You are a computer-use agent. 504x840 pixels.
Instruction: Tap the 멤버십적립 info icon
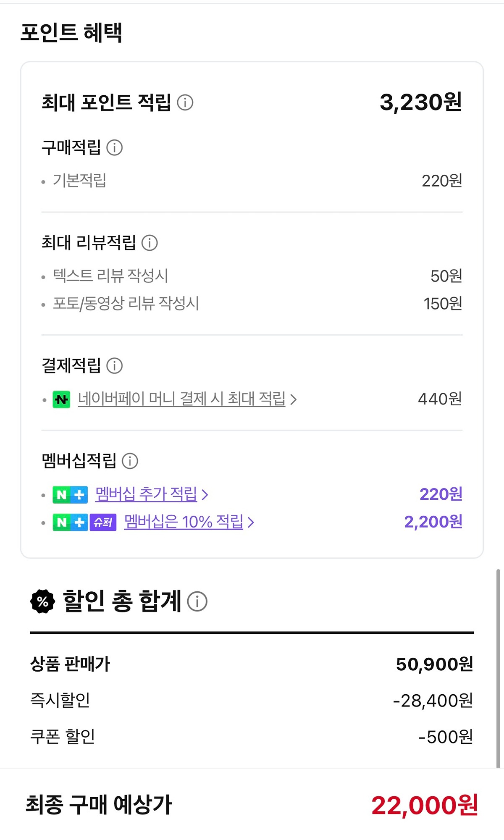tap(130, 461)
